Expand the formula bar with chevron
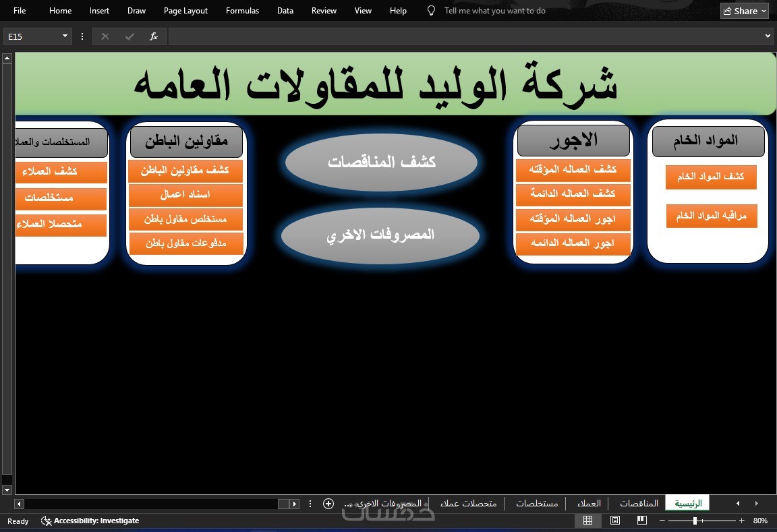The height and width of the screenshot is (532, 777). (x=768, y=36)
